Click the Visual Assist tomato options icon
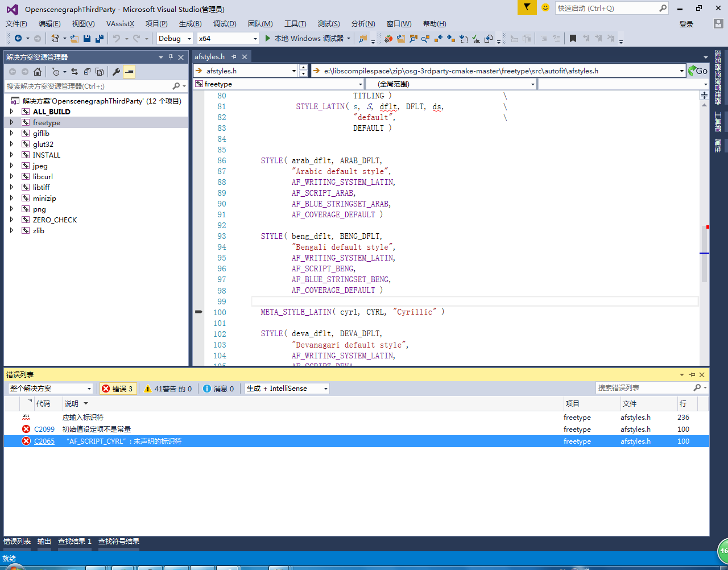The width and height of the screenshot is (728, 570). tap(388, 38)
